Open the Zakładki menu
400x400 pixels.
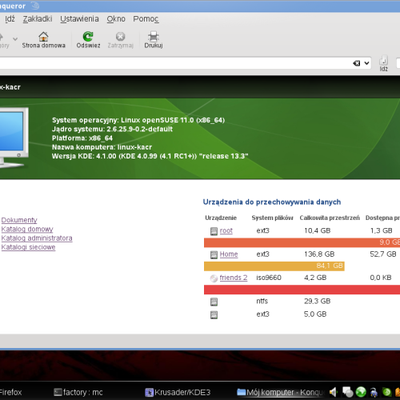37,19
